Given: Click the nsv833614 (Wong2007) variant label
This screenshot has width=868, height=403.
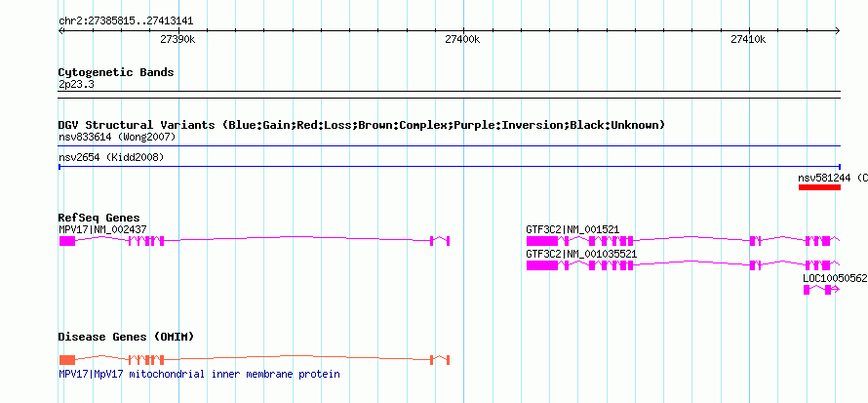Looking at the screenshot, I should [117, 137].
